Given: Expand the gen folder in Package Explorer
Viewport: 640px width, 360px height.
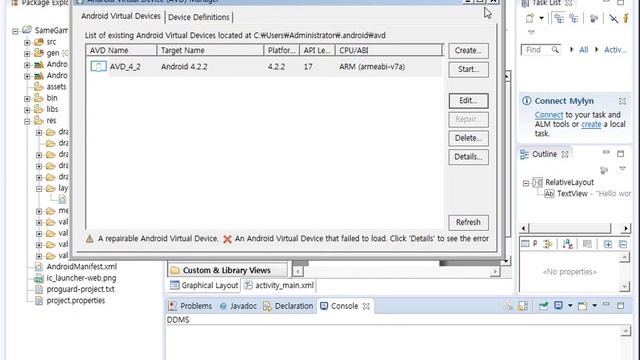Looking at the screenshot, I should pos(27,53).
